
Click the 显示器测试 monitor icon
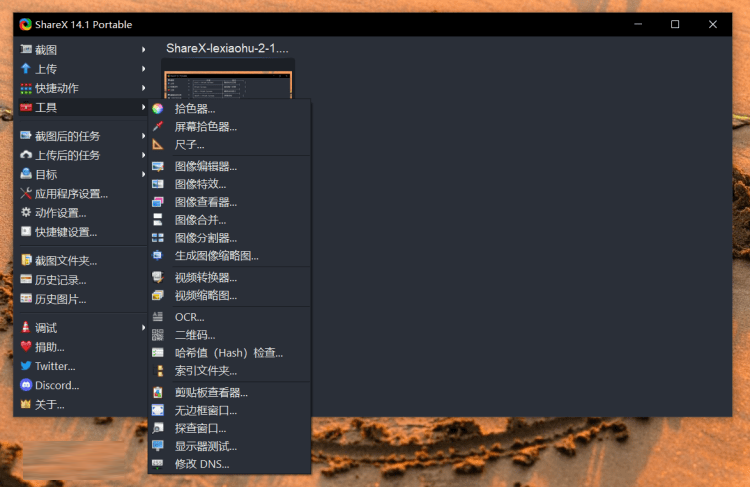coord(157,446)
